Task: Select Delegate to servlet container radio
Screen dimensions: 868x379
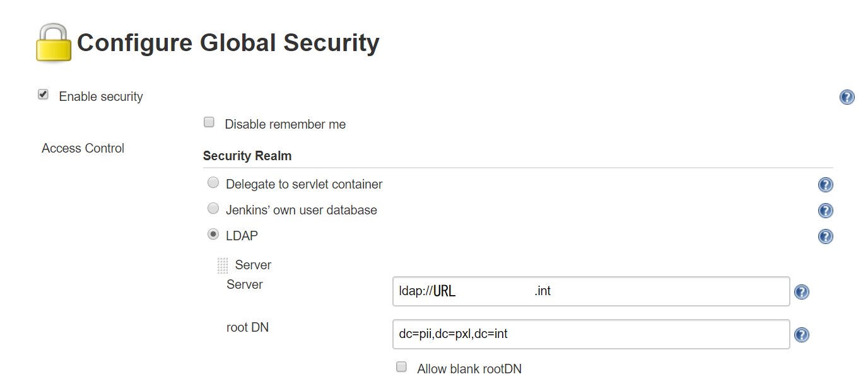Action: coord(214,183)
